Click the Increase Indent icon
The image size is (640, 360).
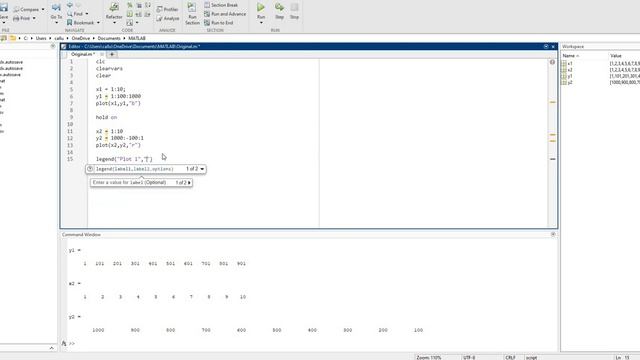(x=139, y=14)
